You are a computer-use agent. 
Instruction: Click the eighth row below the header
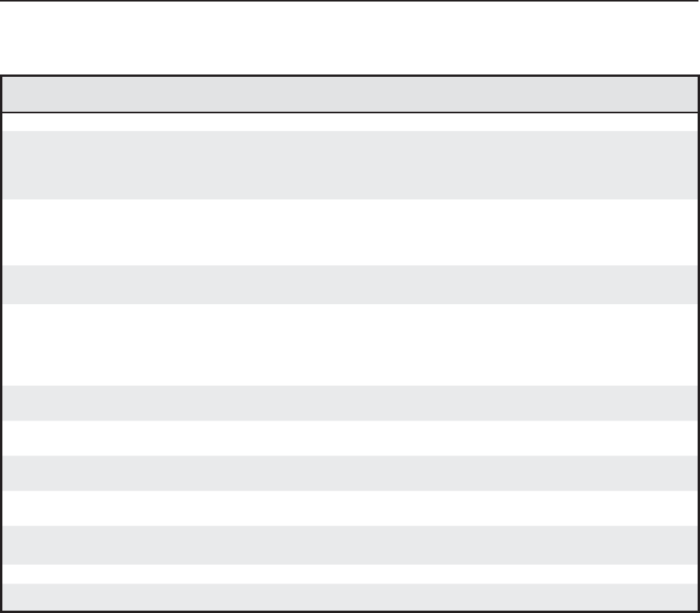349,473
